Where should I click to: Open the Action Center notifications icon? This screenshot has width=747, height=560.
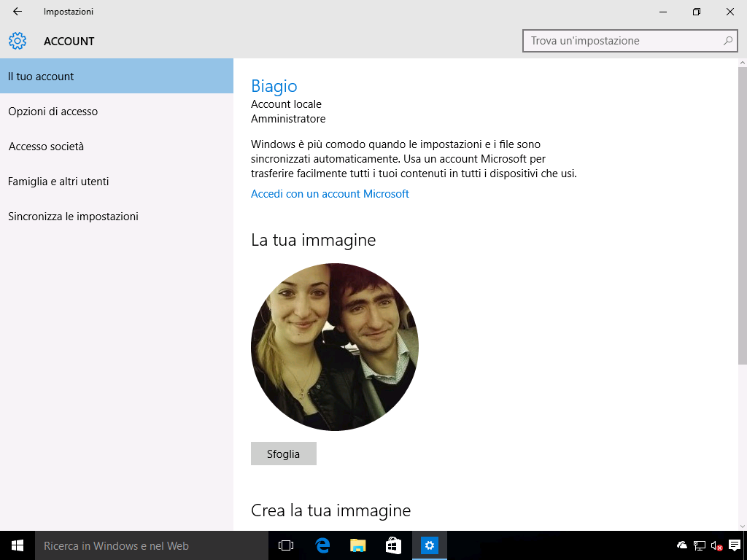tap(735, 545)
